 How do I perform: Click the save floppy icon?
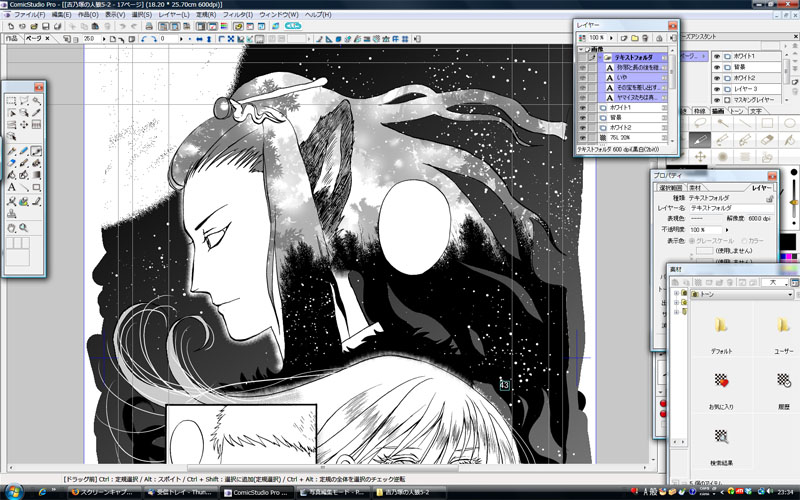click(x=46, y=26)
